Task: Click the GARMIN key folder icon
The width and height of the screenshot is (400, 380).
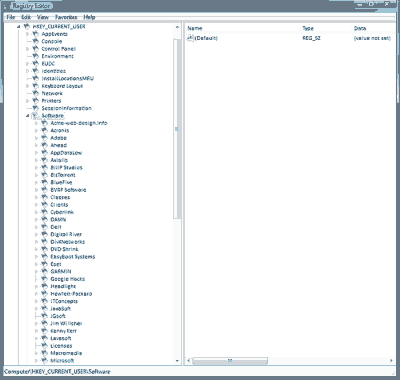Action: pos(45,271)
